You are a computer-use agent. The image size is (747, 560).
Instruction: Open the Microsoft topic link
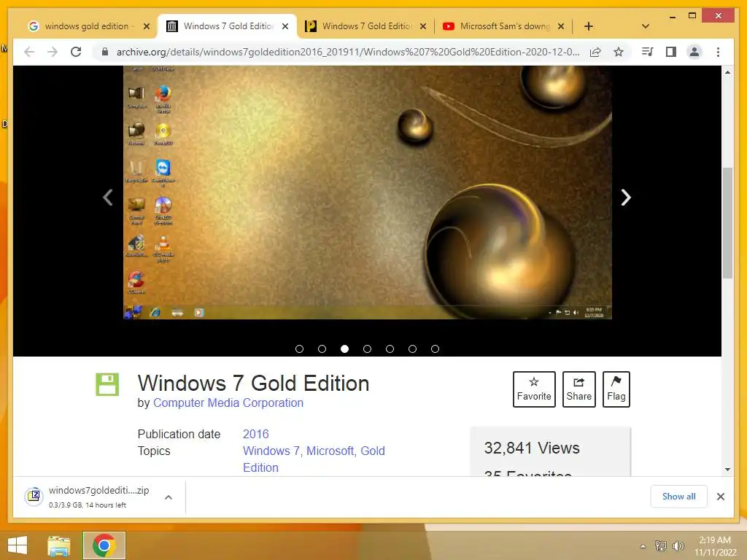click(x=330, y=451)
